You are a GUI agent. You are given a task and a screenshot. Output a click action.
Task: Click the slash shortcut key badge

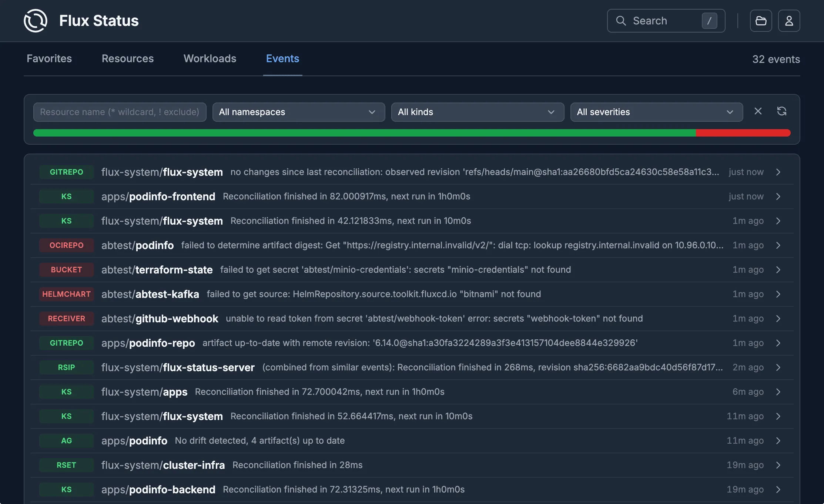(709, 21)
